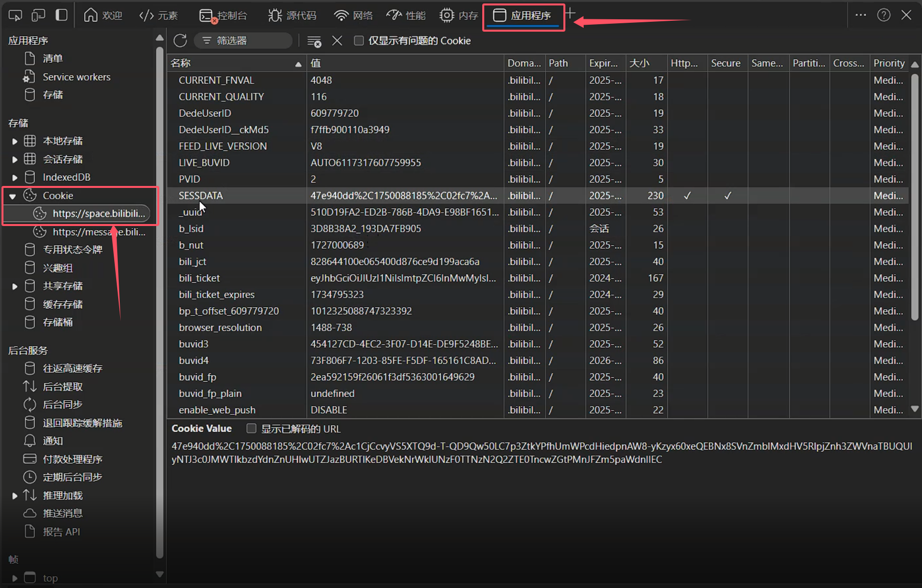The image size is (922, 588).
Task: Select the bili_jct cookie row
Action: 538,262
